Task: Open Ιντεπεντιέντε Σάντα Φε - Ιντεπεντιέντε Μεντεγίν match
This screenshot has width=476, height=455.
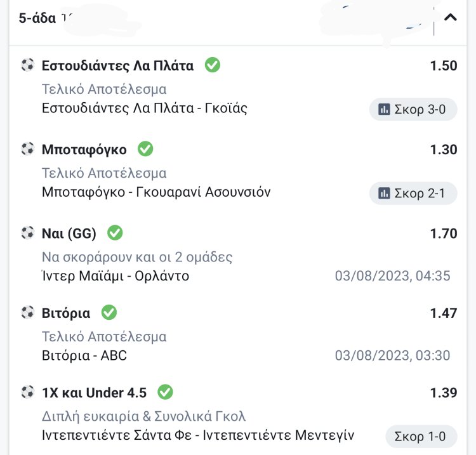Action: click(198, 435)
